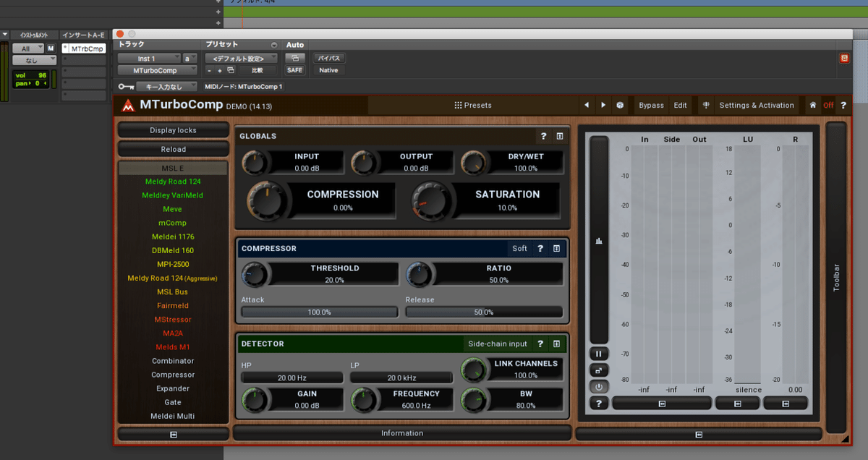Click the Reload button
The width and height of the screenshot is (868, 460).
pos(173,149)
